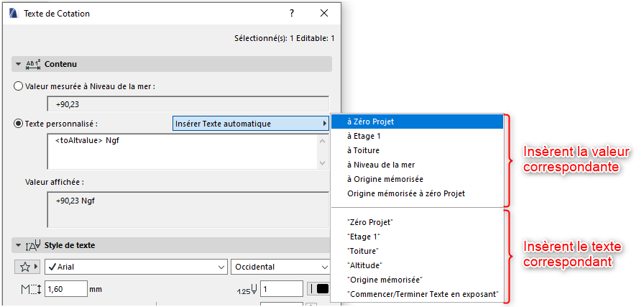Open the Occidental script dropdown

tap(279, 267)
